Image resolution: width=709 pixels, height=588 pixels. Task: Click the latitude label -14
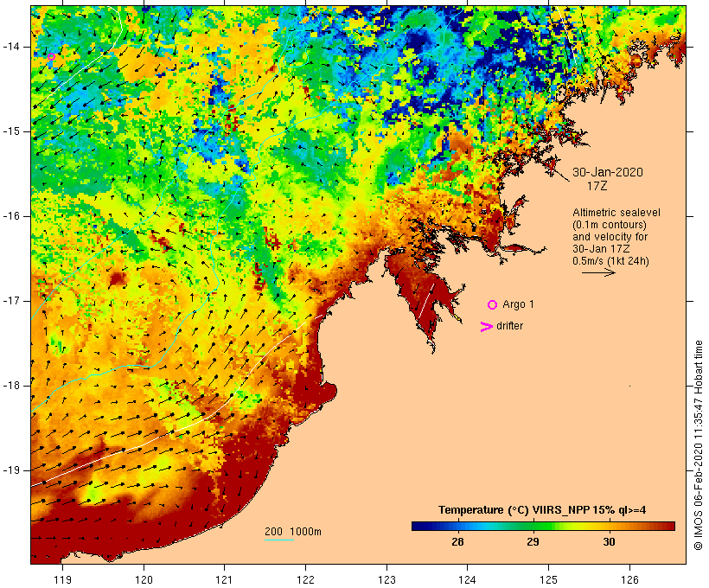tap(10, 47)
